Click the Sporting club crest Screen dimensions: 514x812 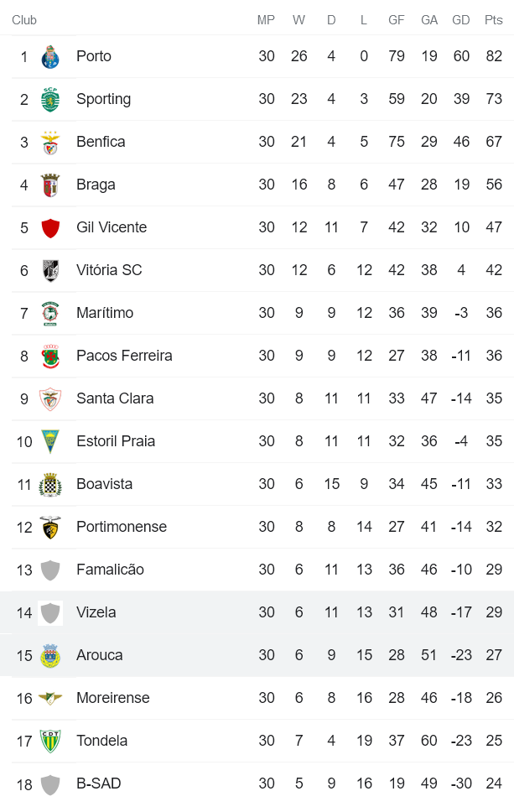click(50, 100)
